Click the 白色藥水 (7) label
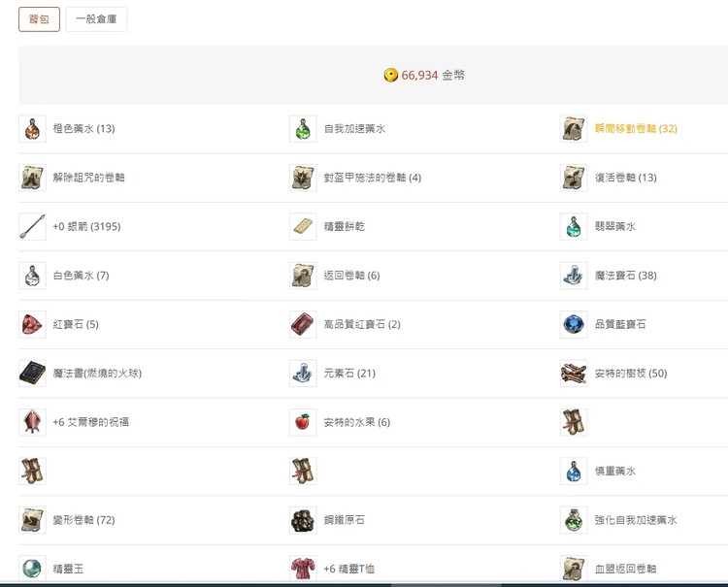The height and width of the screenshot is (587, 728). click(82, 276)
